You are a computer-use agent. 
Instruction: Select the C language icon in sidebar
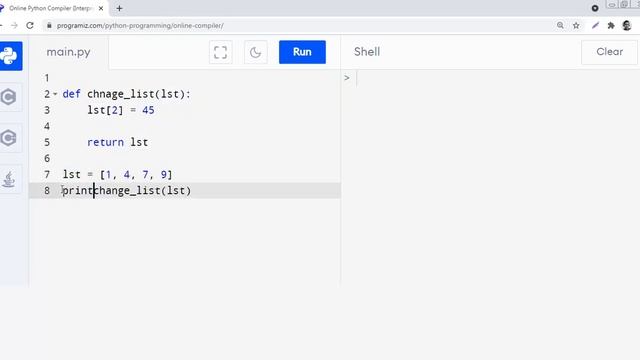coord(9,97)
